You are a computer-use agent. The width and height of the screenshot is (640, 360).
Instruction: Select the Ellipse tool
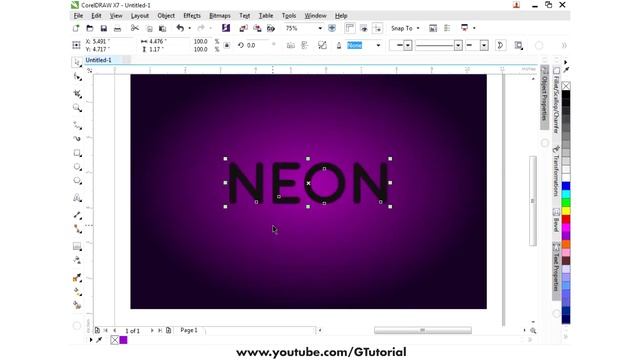tap(77, 167)
